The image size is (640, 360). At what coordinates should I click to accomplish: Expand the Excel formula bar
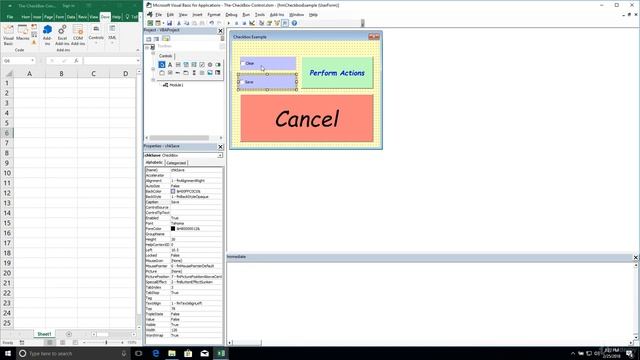click(138, 61)
